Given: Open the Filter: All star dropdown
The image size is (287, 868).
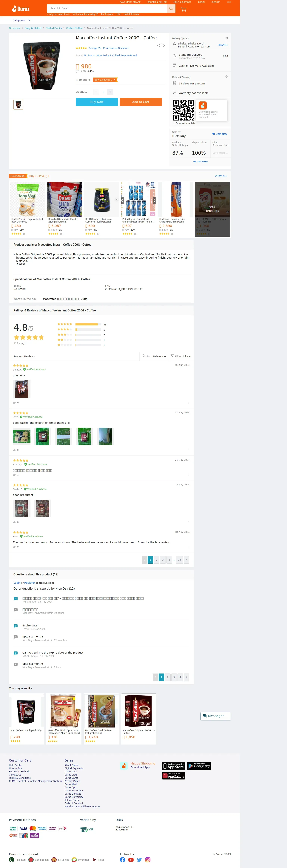Looking at the screenshot, I should tap(181, 356).
